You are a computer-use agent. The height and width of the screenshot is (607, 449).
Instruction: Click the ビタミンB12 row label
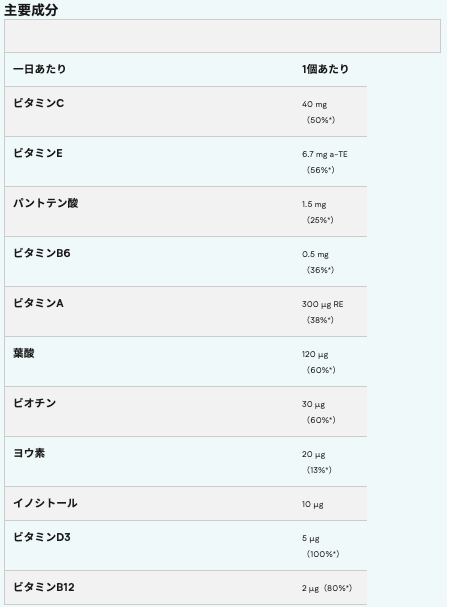[x=44, y=587]
